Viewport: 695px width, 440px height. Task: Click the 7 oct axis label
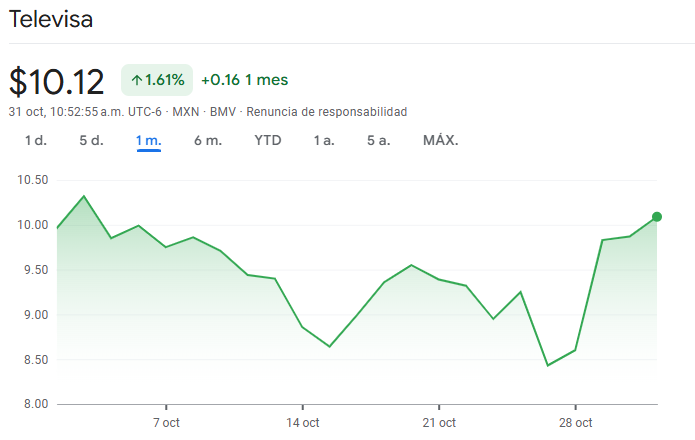166,423
